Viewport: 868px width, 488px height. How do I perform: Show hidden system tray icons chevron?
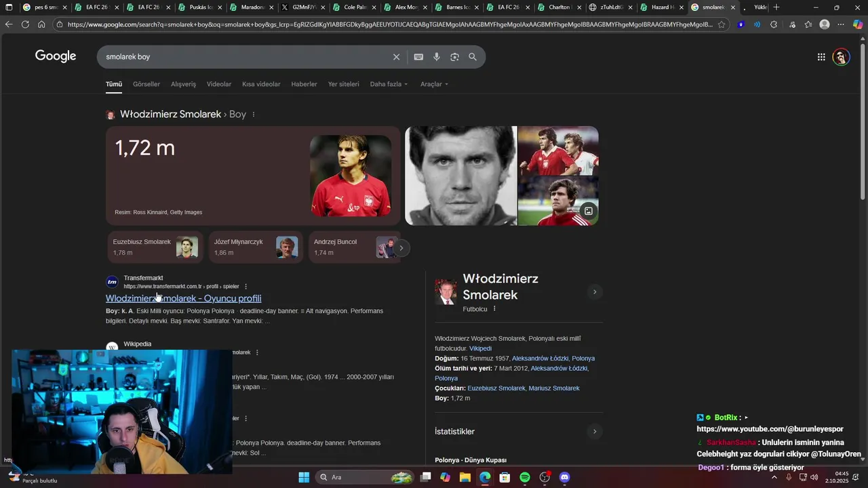[x=774, y=477]
